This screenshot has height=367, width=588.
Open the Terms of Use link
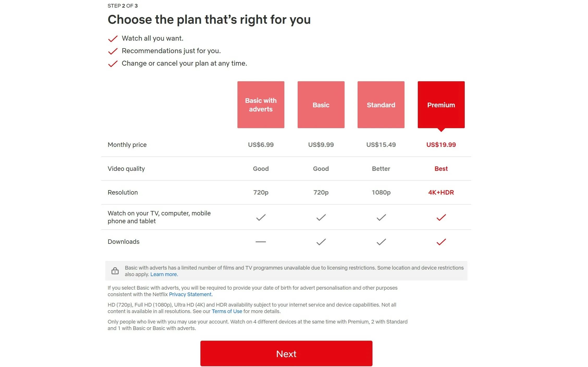coord(227,311)
